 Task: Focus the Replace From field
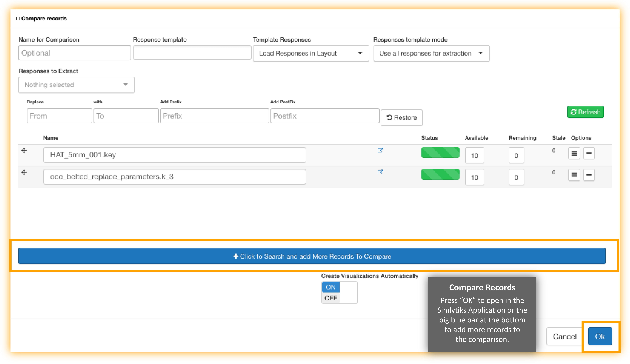pos(59,116)
